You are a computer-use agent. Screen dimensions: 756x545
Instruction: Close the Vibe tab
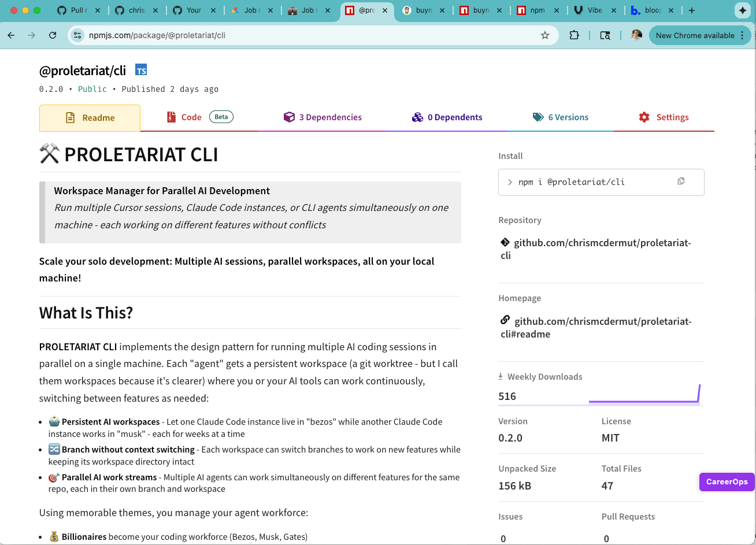614,10
